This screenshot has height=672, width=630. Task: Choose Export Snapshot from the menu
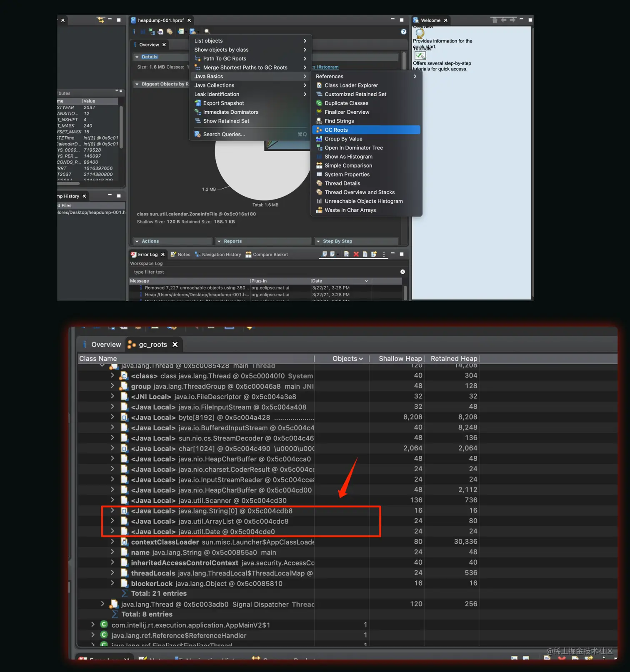pos(250,103)
